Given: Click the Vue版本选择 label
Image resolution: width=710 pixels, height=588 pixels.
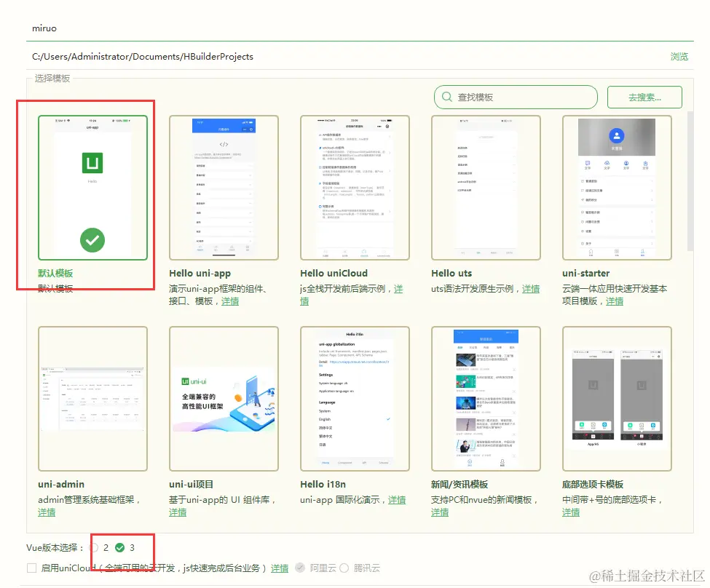Looking at the screenshot, I should 55,548.
